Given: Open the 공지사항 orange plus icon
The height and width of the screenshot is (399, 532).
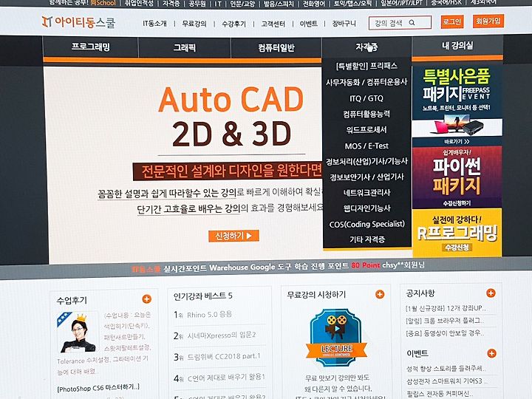Looking at the screenshot, I should 491,293.
